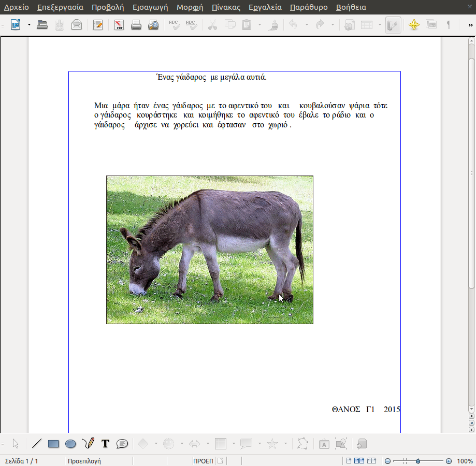
Task: Click the Cut scissors icon
Action: (212, 24)
